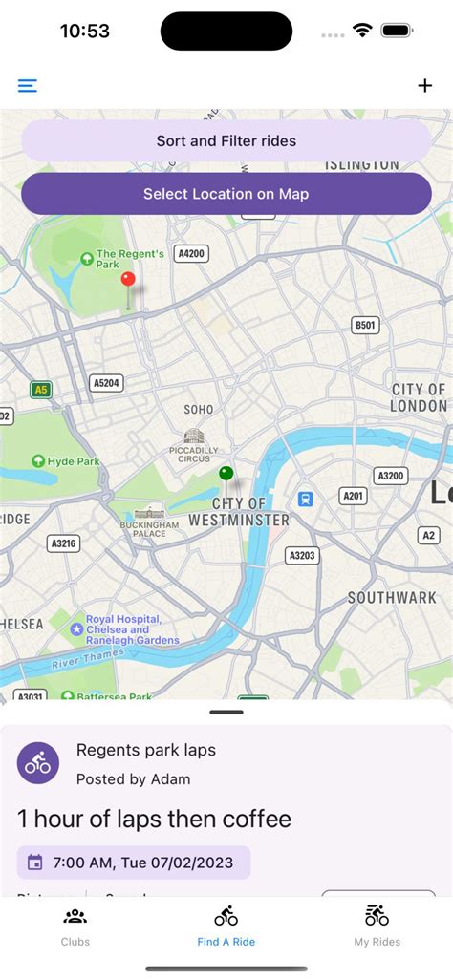Screen dimensions: 453x980
Task: Tap the train station icon on map
Action: click(x=305, y=499)
